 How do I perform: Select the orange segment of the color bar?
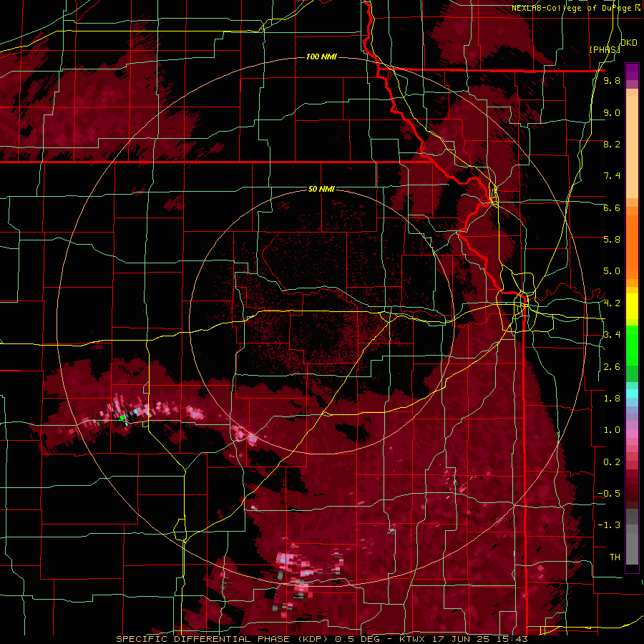click(x=632, y=246)
